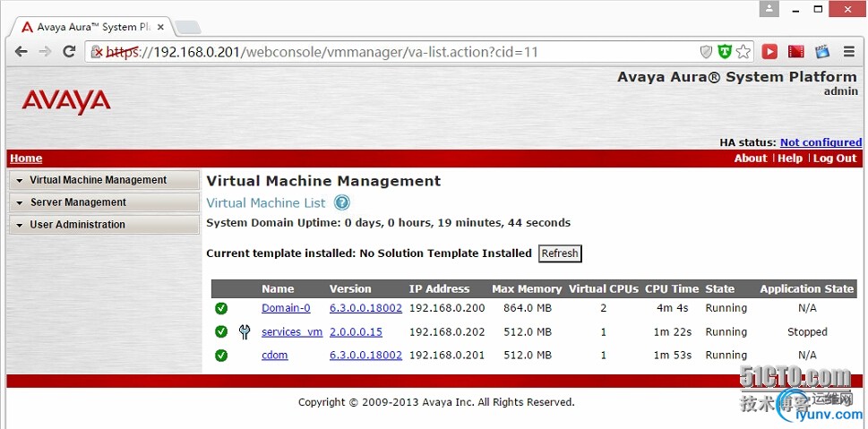Click the CPU Time column header
Viewport: 868px width, 429px height.
tap(672, 289)
